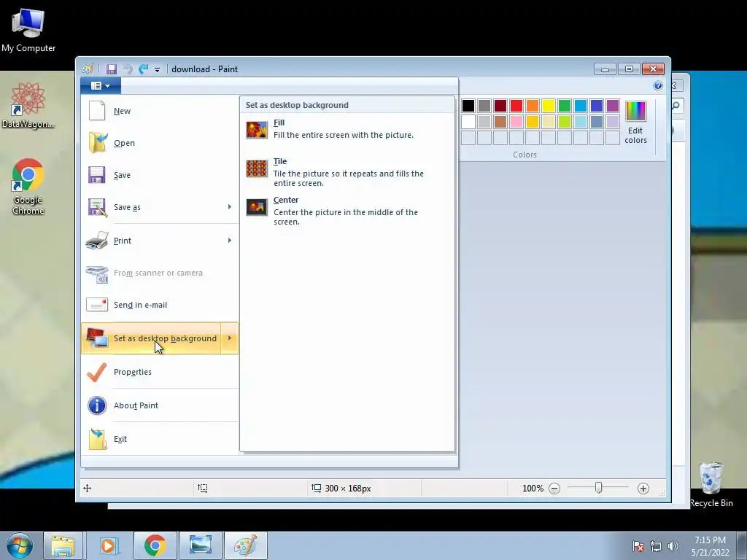Click the Action Center flag tray icon

pos(638,546)
